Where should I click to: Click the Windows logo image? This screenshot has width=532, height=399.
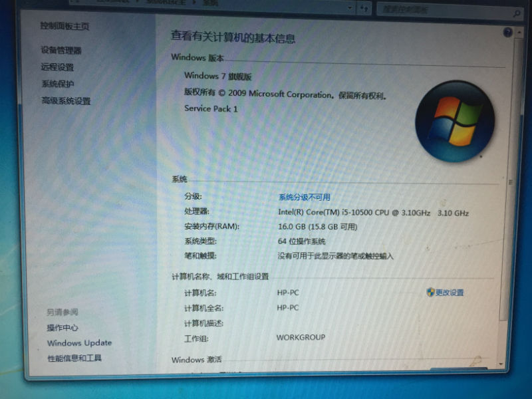[455, 121]
